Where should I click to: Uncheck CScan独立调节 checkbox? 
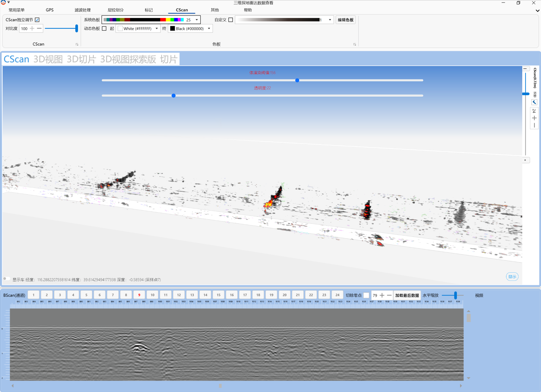coord(37,20)
